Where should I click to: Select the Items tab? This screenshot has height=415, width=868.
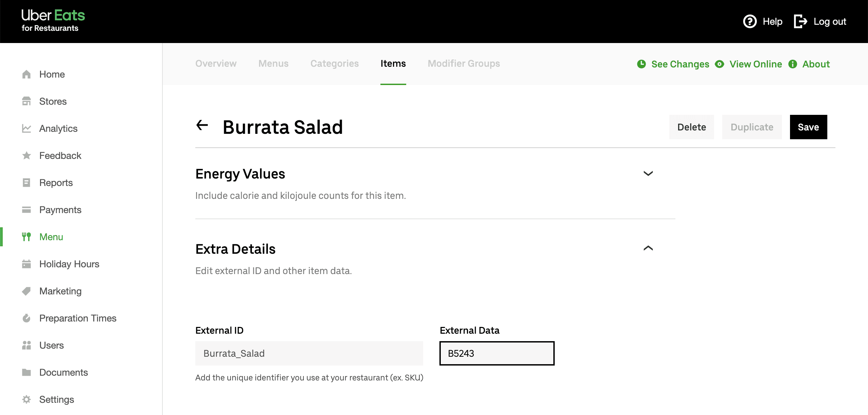tap(393, 64)
